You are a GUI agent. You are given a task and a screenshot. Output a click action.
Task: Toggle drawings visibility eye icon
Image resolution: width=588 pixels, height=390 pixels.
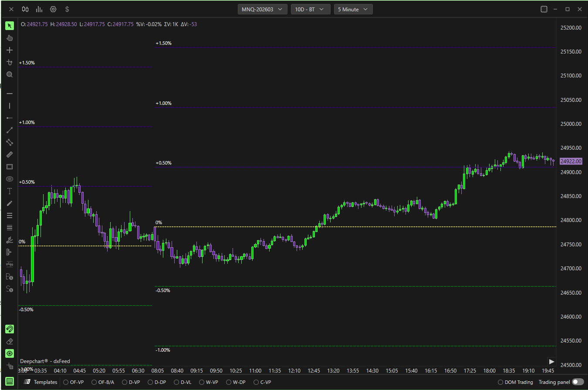[x=10, y=353]
